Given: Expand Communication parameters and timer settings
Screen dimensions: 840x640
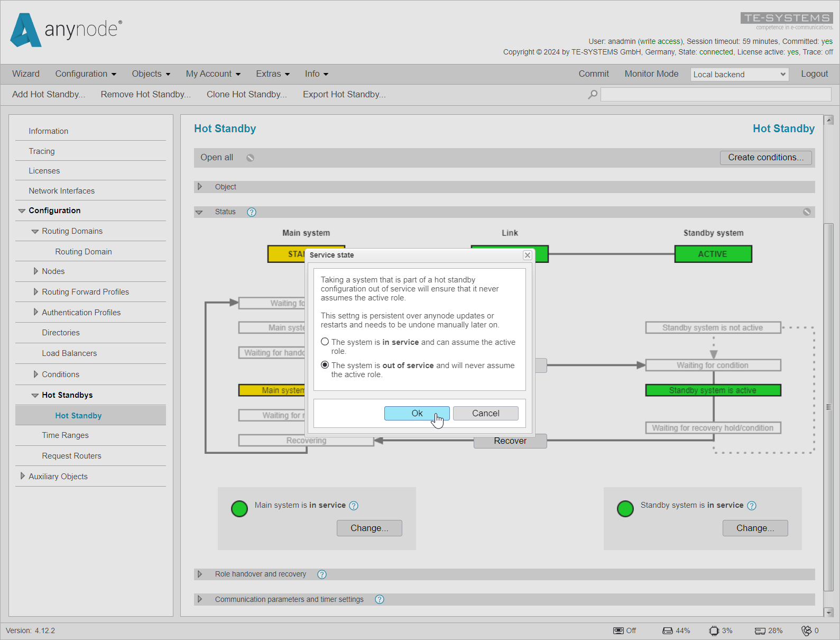Looking at the screenshot, I should coord(200,599).
